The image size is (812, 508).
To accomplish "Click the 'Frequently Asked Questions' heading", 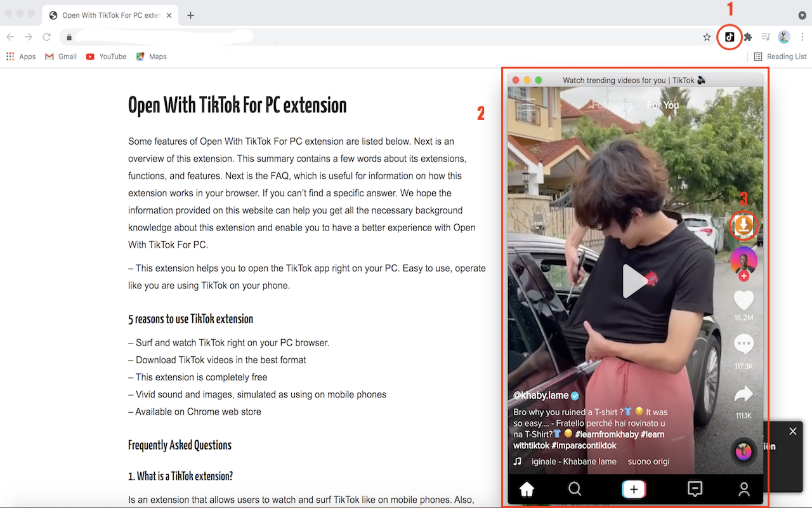I will (x=180, y=445).
